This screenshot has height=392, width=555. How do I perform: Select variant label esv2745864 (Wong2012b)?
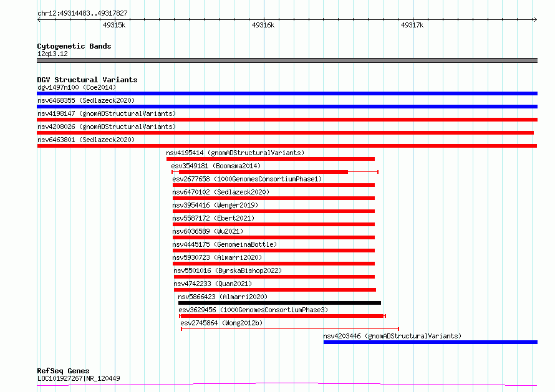(x=221, y=323)
